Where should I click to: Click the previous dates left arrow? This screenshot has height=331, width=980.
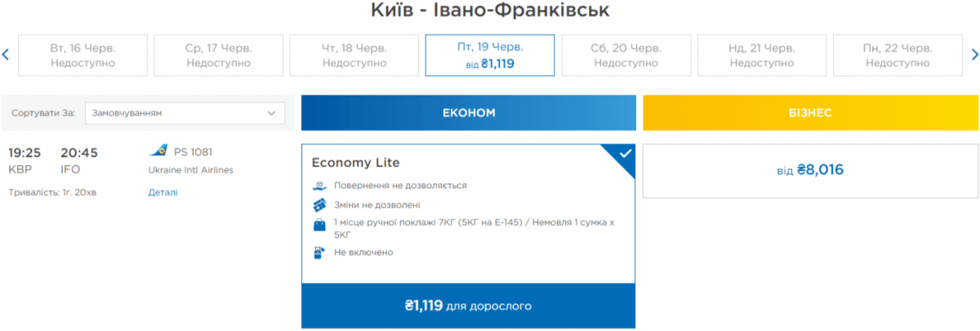(6, 55)
